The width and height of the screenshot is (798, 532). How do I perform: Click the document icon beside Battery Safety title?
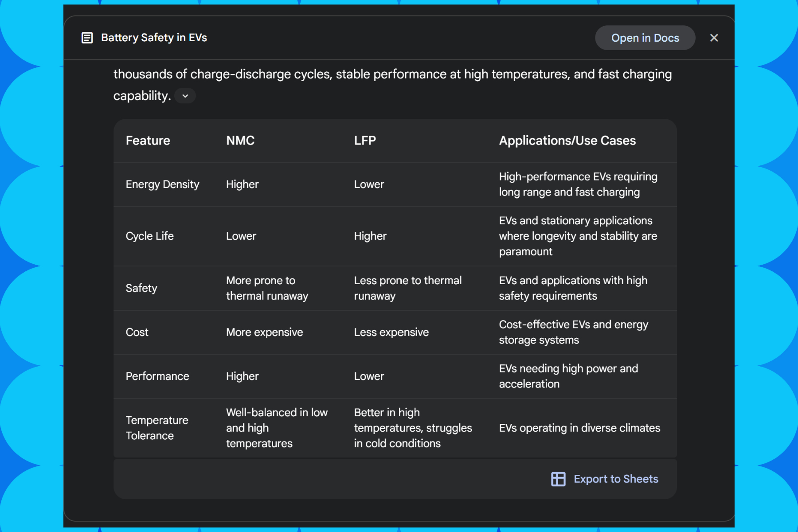[87, 38]
